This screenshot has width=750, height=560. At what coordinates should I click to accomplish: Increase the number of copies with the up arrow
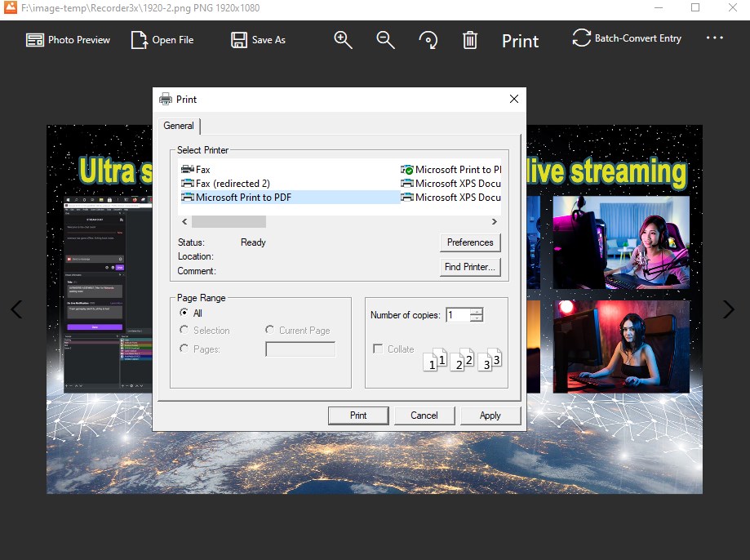tap(477, 312)
